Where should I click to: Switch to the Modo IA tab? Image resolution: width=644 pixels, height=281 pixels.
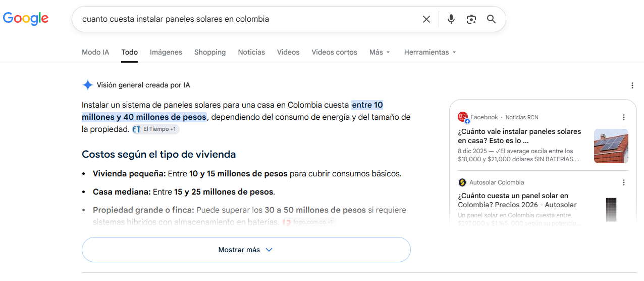point(95,52)
